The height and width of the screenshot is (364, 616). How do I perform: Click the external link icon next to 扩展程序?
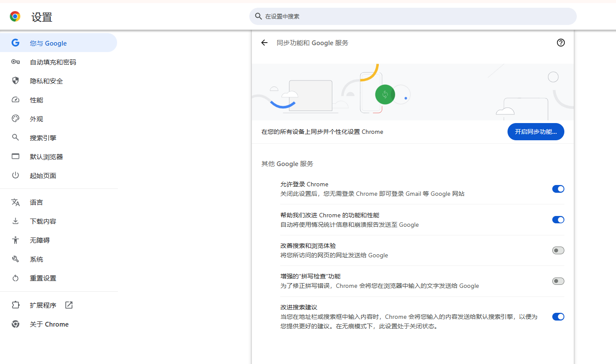click(69, 305)
